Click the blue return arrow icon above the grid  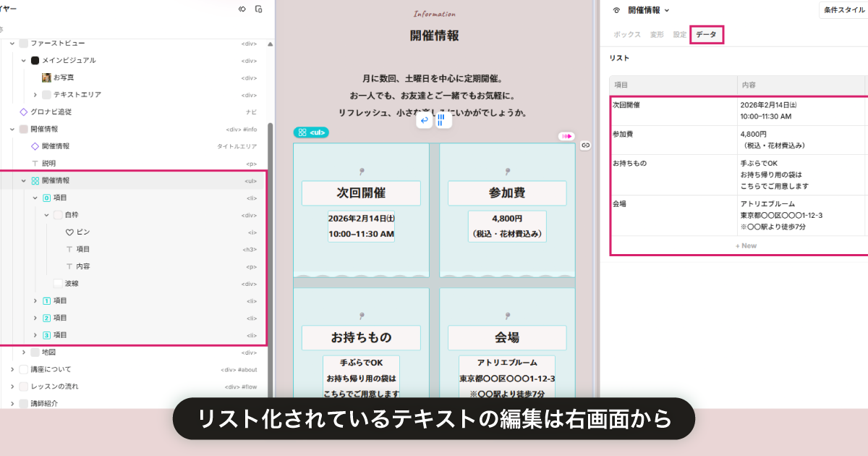(x=424, y=119)
